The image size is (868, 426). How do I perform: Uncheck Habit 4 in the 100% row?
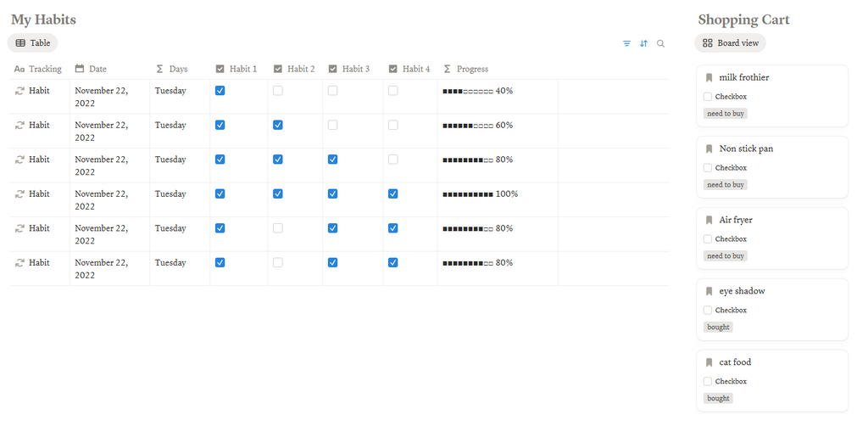(393, 193)
